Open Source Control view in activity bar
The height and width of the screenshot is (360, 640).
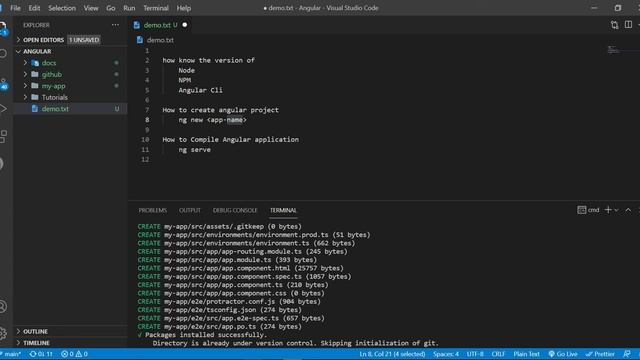pyautogui.click(x=3, y=83)
